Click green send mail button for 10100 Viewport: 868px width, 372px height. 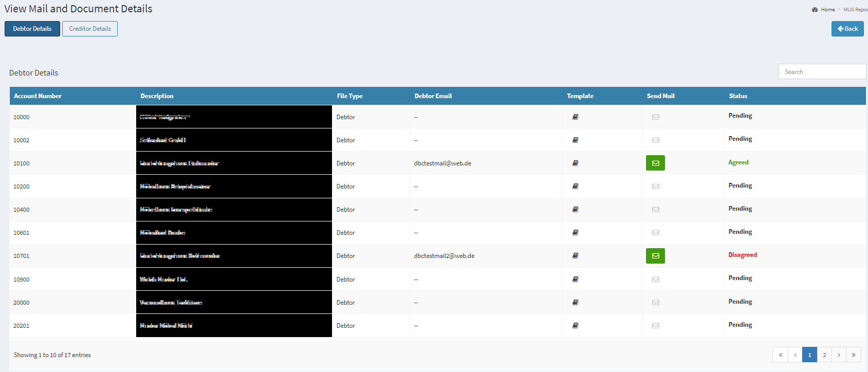pyautogui.click(x=655, y=163)
